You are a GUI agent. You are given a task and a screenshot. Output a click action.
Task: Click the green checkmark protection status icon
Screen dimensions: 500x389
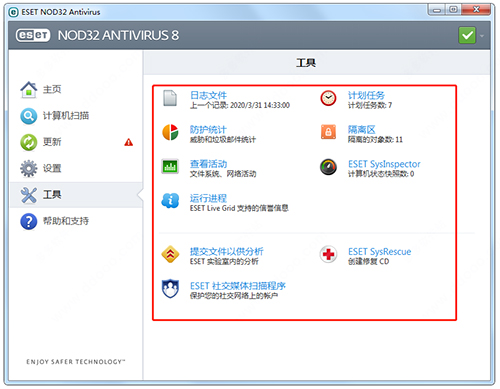(467, 35)
